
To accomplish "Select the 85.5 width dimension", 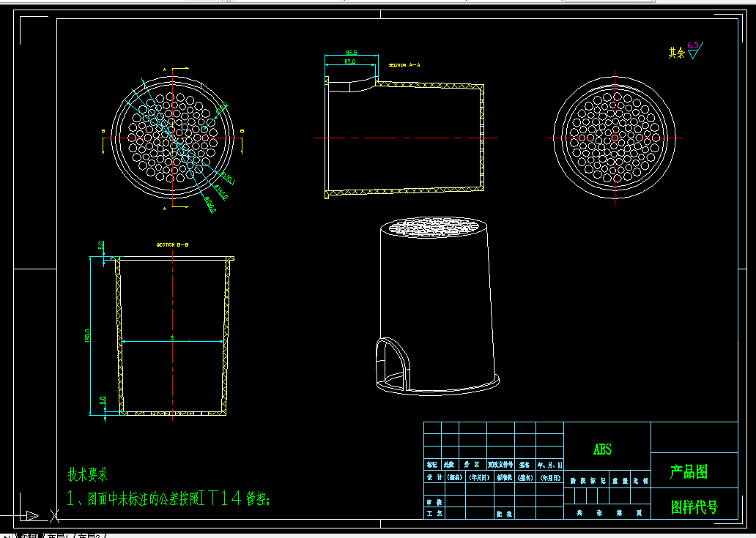I will [x=351, y=52].
